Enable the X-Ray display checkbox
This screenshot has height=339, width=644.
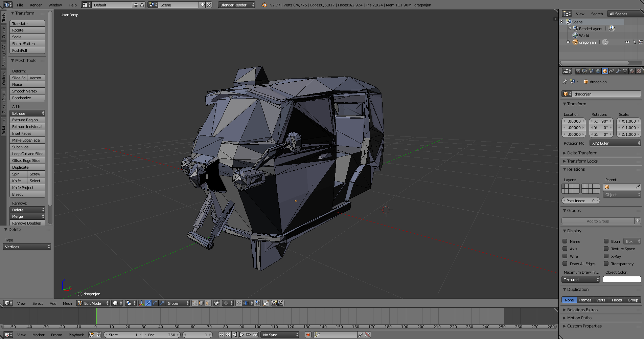pos(606,256)
